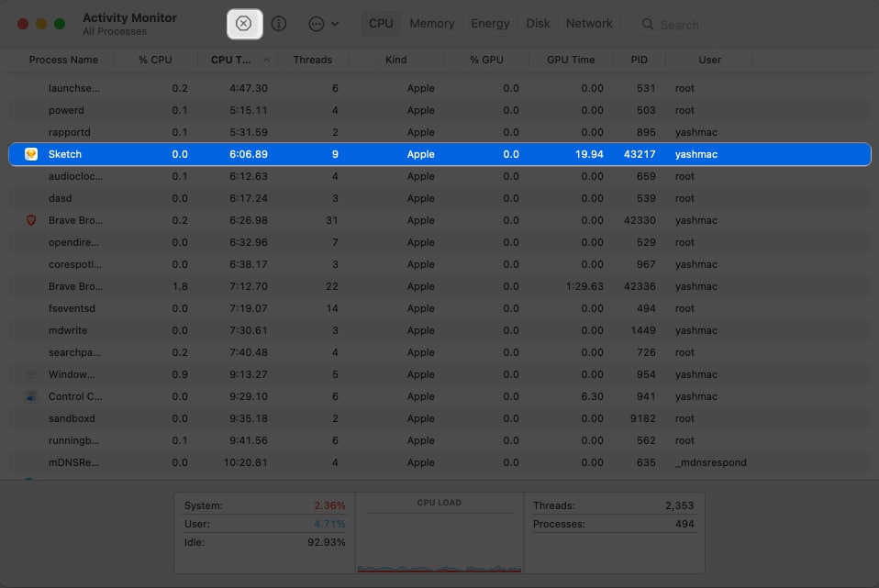Click the System 2.36% value
The image size is (879, 588).
pyautogui.click(x=329, y=505)
